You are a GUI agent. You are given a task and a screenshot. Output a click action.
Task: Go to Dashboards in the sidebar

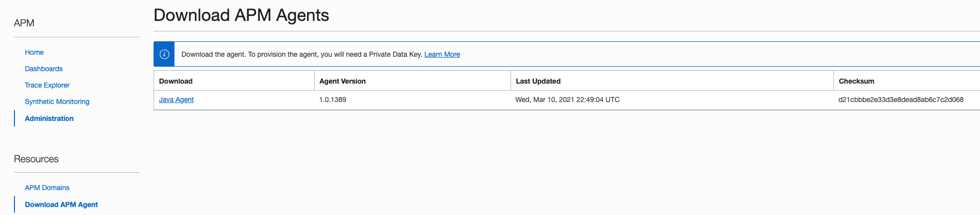coord(44,69)
